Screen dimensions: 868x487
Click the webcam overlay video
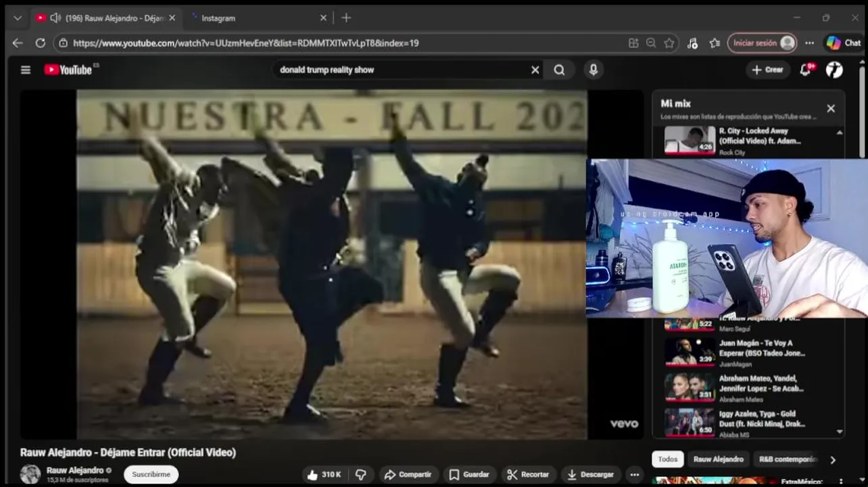click(727, 238)
